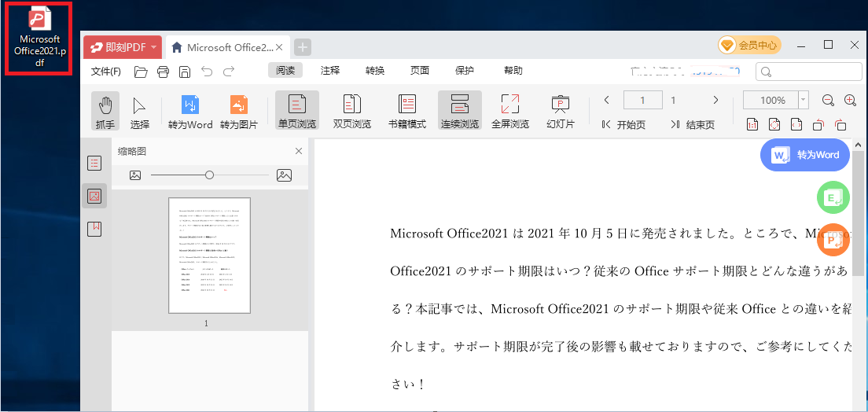The height and width of the screenshot is (412, 868).
Task: Switch to the 转换 tab
Action: coord(375,70)
